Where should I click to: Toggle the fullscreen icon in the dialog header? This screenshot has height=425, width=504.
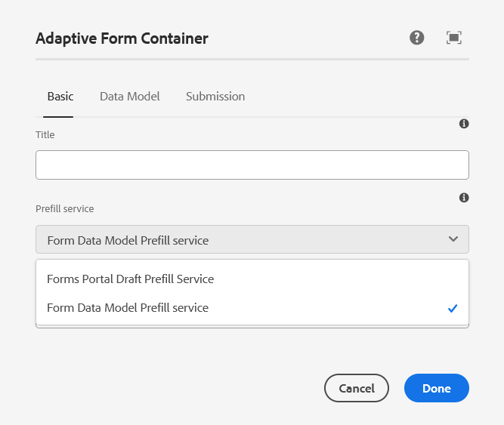[x=453, y=38]
